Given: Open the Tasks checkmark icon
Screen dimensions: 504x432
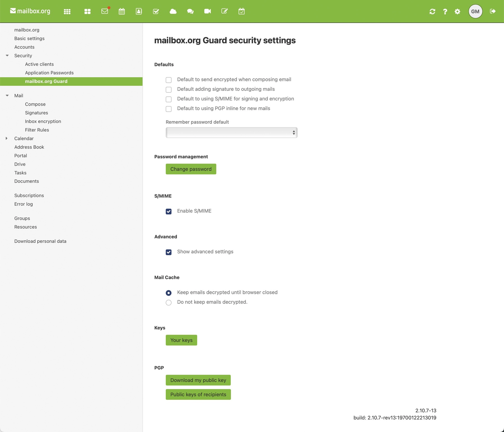Looking at the screenshot, I should 156,11.
